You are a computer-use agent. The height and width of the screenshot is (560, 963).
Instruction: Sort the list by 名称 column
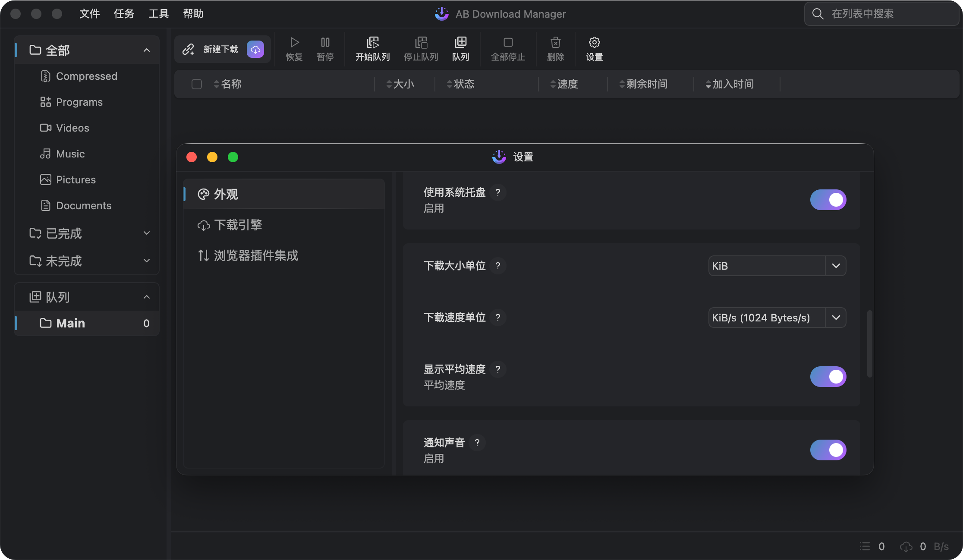228,84
